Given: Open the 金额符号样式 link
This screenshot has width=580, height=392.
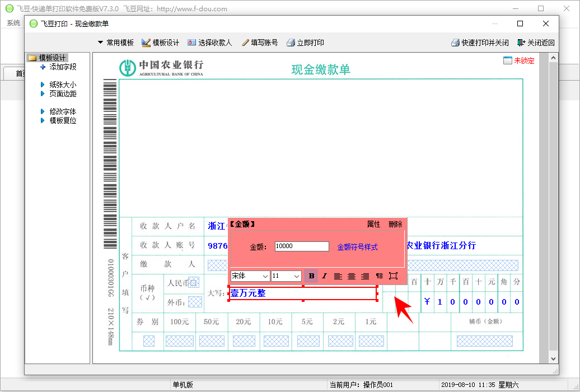Looking at the screenshot, I should point(357,247).
